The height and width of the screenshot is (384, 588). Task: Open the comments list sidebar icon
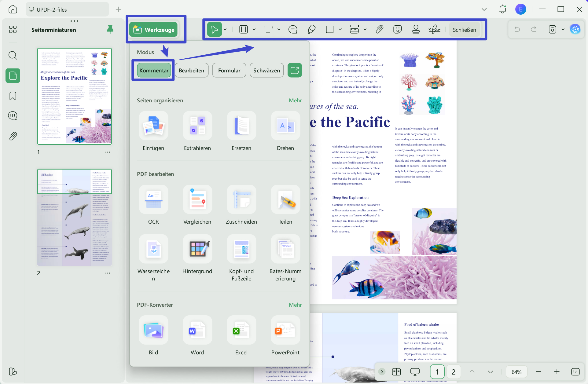point(13,116)
